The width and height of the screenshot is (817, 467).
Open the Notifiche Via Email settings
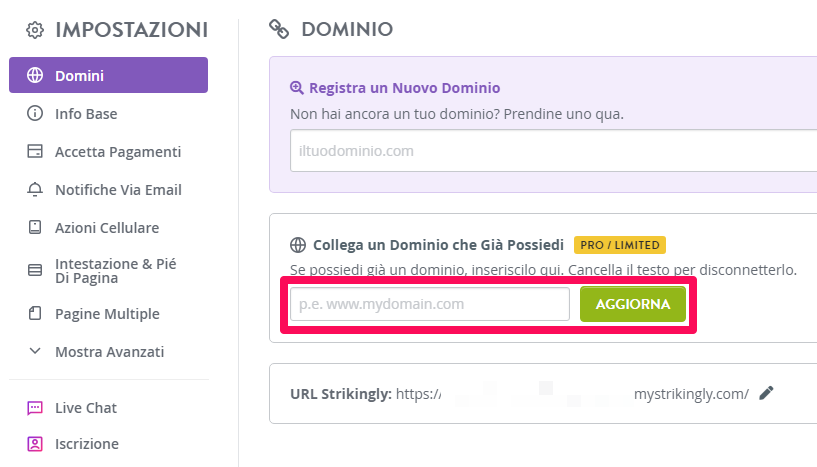pyautogui.click(x=118, y=190)
